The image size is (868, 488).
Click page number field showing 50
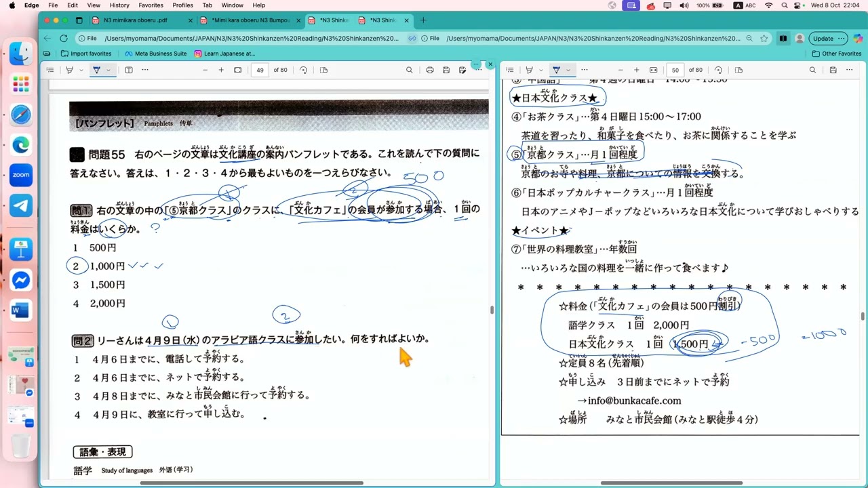tap(675, 70)
